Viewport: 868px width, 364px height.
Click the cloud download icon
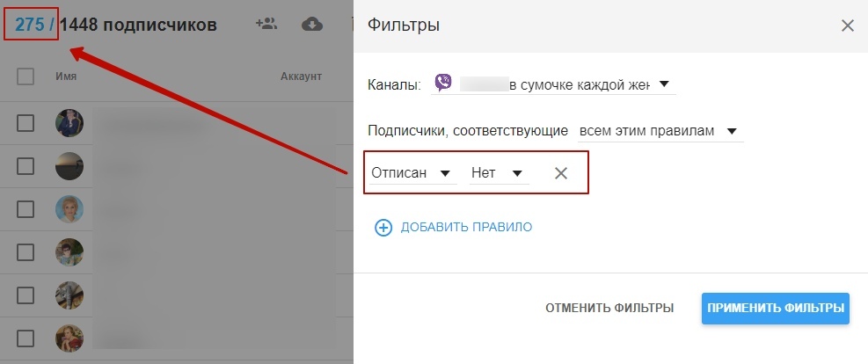[311, 24]
